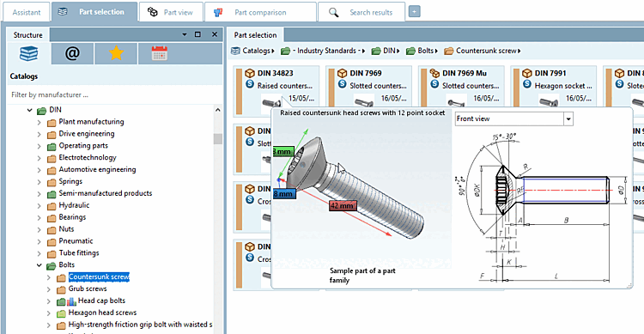
Task: Click Bolts in the breadcrumb path
Action: [426, 51]
